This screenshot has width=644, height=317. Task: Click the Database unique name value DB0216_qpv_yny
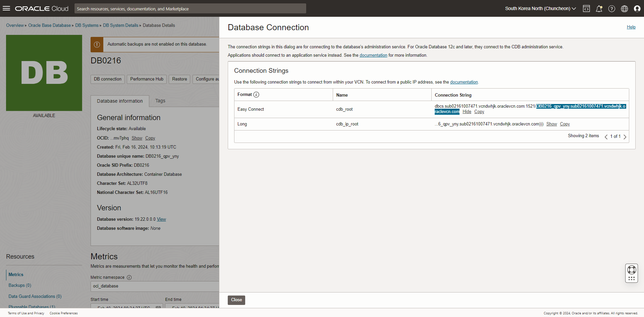click(162, 156)
